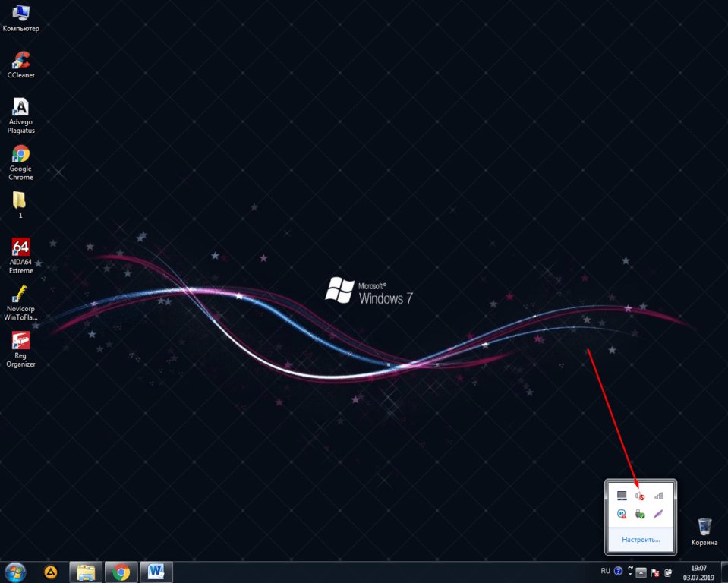Select the Novicorp WinToFlash shortcut
This screenshot has height=583, width=728.
21,303
